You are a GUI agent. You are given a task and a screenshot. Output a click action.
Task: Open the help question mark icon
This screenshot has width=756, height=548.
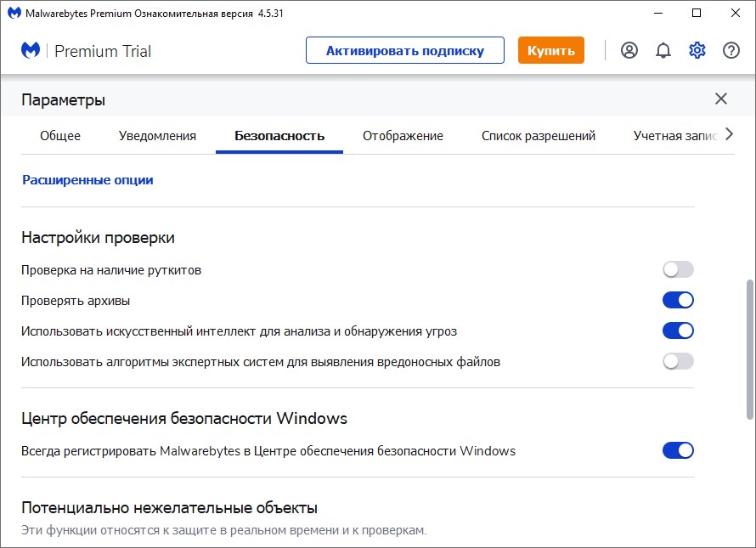(x=731, y=50)
